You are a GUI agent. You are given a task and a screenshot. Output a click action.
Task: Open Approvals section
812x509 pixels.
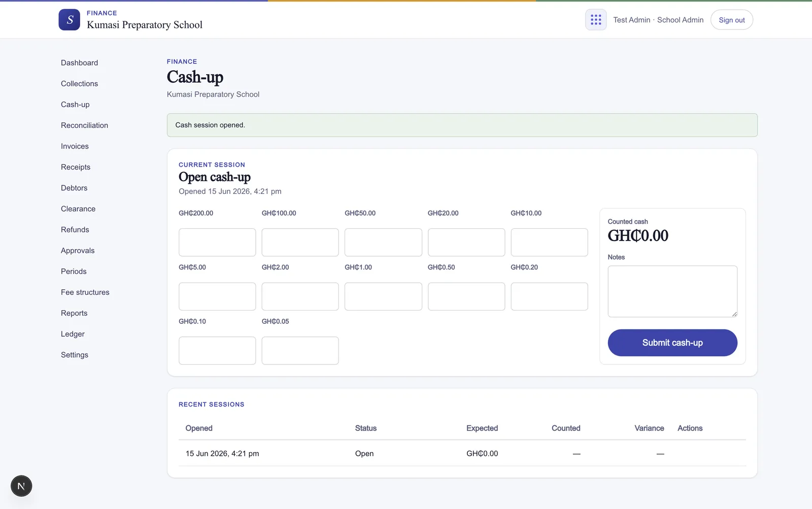tap(78, 251)
